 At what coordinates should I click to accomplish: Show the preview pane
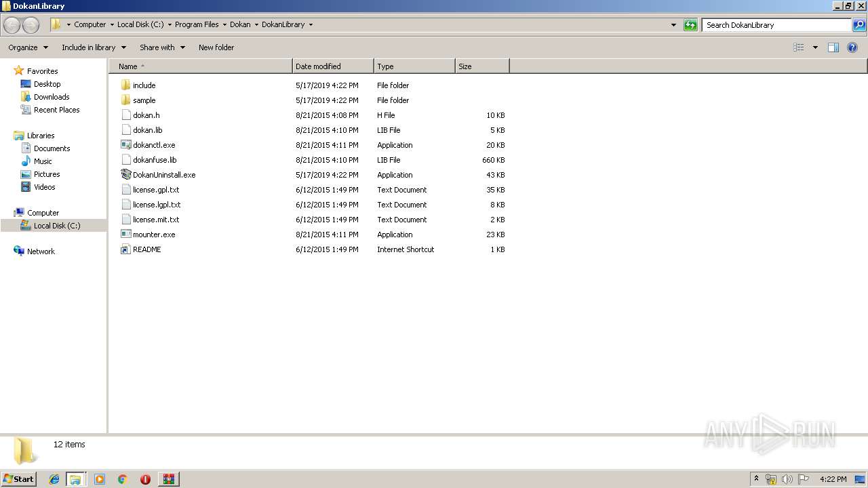pyautogui.click(x=833, y=47)
